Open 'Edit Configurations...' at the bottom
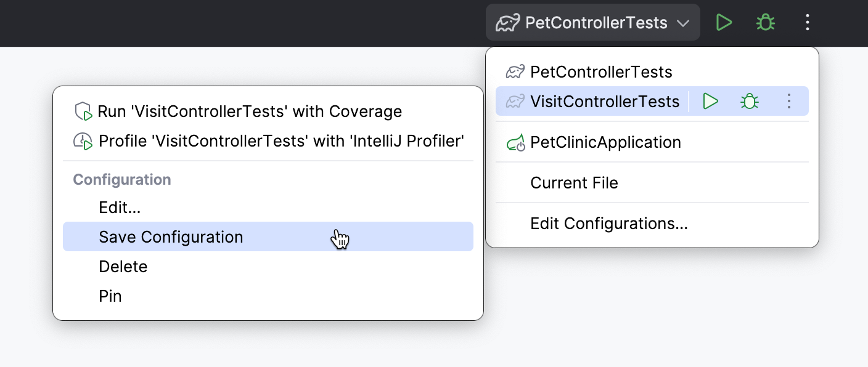The image size is (868, 367). 609,224
